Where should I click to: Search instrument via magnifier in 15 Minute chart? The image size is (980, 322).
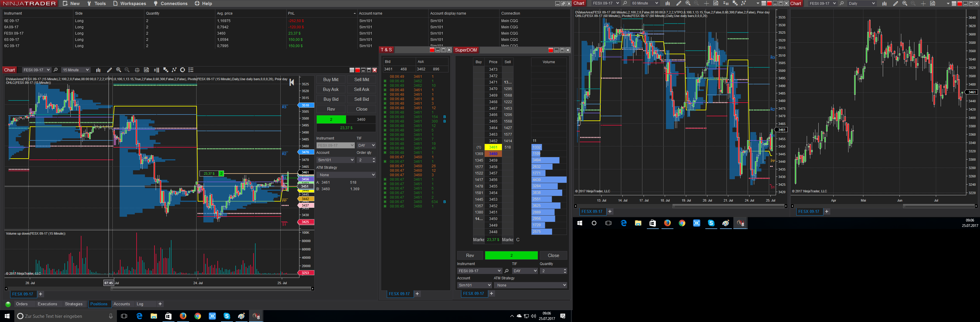[x=55, y=70]
